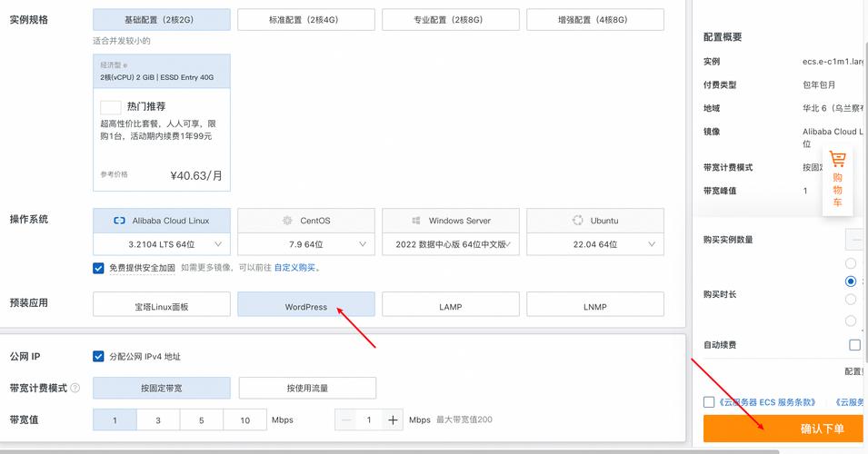Click the 配置概要 heading

723,37
